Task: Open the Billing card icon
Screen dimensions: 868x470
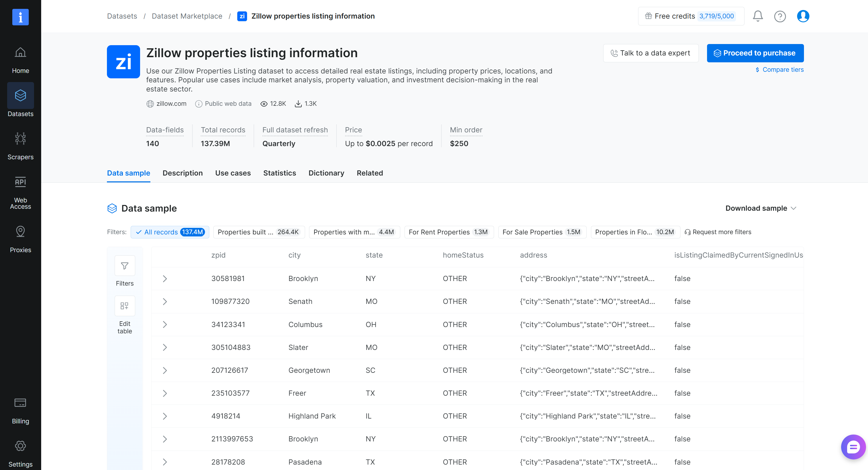Action: click(20, 403)
